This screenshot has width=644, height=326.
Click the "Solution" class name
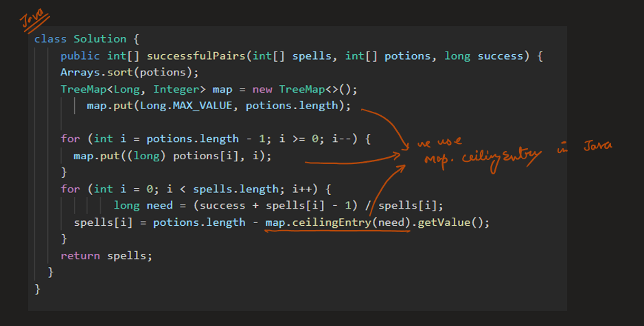click(x=100, y=39)
